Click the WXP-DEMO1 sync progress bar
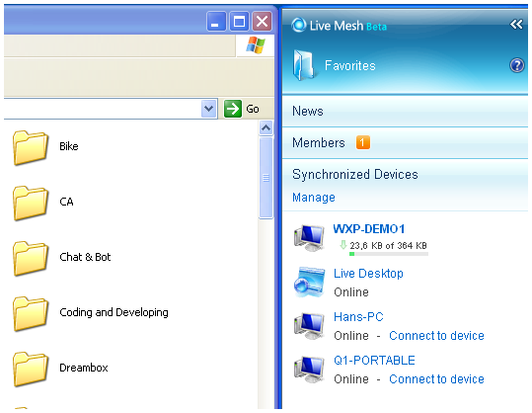 pyautogui.click(x=389, y=254)
